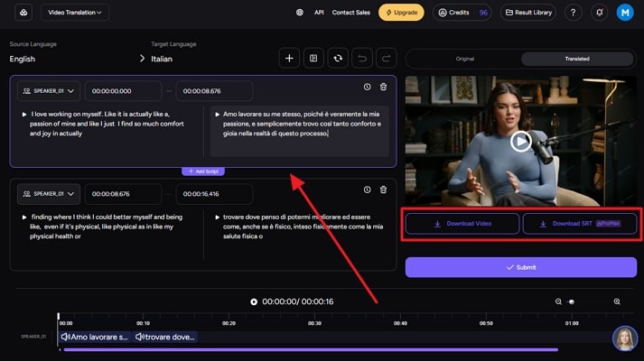Undo the last edit
This screenshot has height=361, width=644.
tap(362, 59)
